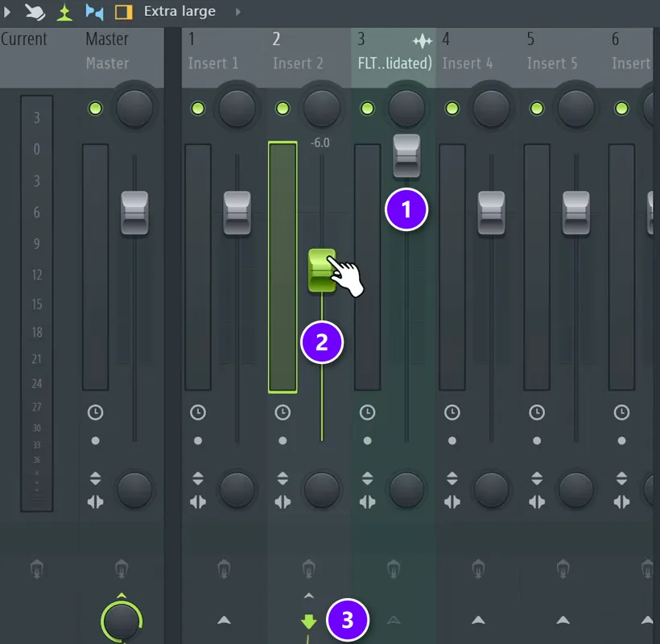Swap left/right channels on Insert 1
The width and height of the screenshot is (660, 644).
point(198,502)
